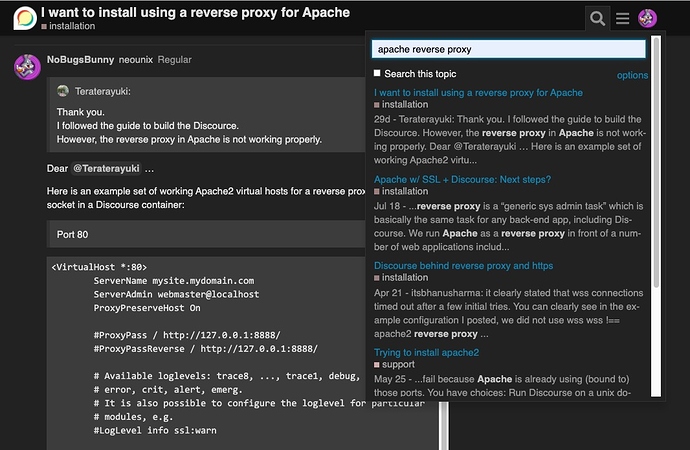Open the hamburger menu icon

pyautogui.click(x=622, y=18)
